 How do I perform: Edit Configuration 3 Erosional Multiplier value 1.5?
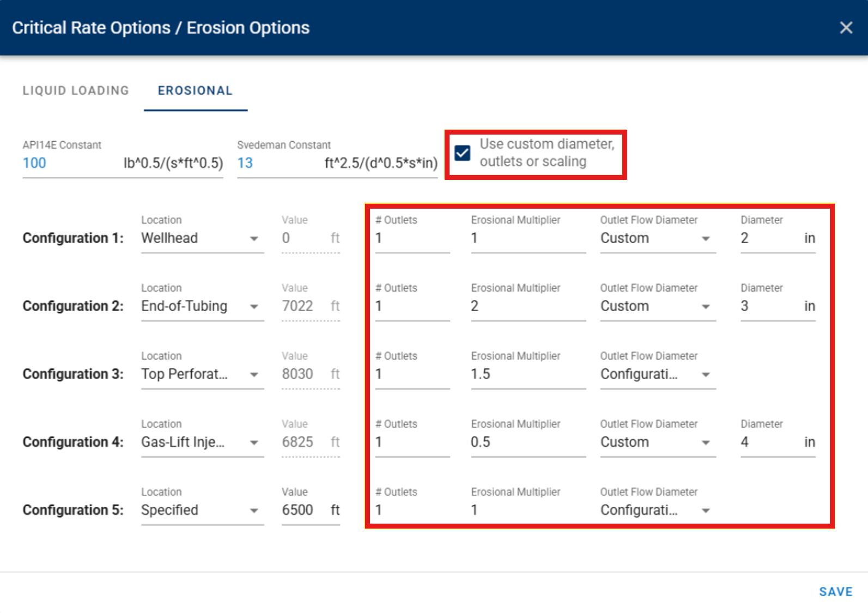pyautogui.click(x=528, y=374)
